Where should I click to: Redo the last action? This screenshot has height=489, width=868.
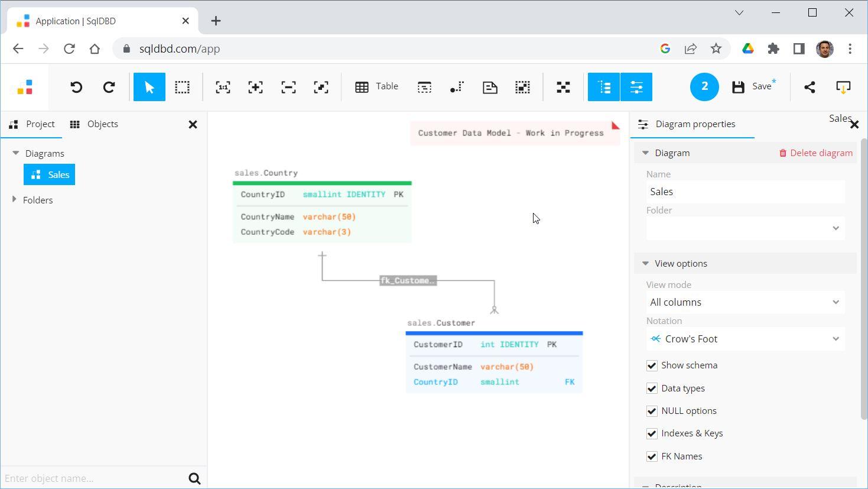click(x=109, y=88)
